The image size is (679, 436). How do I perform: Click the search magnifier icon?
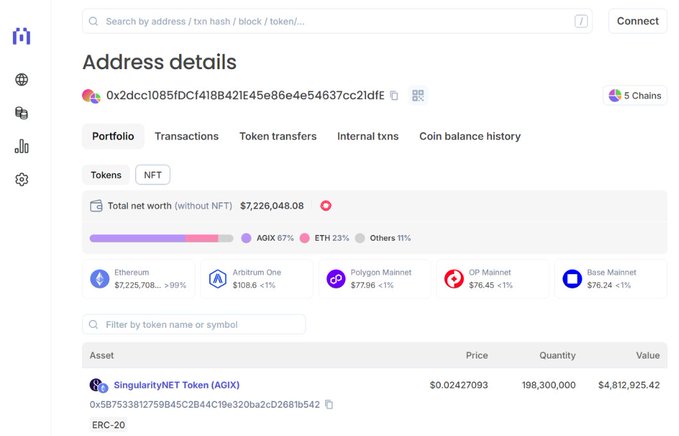coord(93,21)
